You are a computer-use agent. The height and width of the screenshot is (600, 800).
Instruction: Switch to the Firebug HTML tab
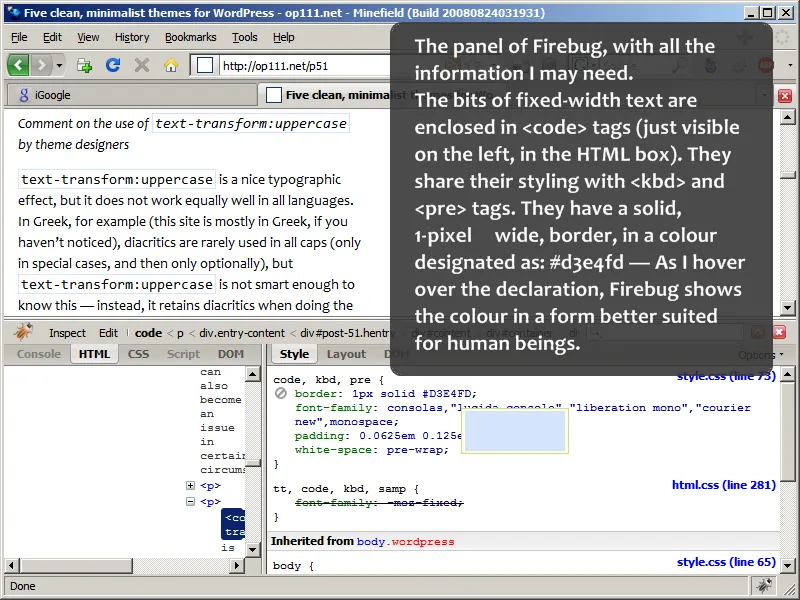click(94, 354)
